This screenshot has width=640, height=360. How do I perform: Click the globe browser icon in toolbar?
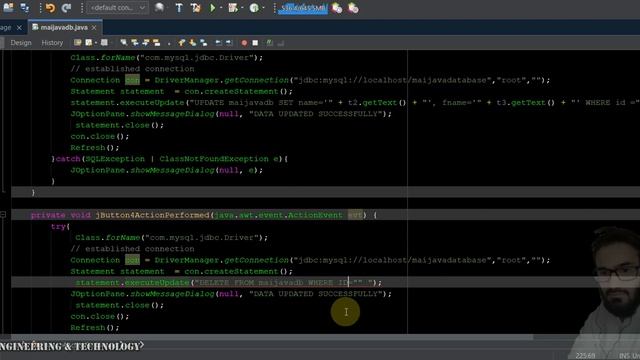160,8
